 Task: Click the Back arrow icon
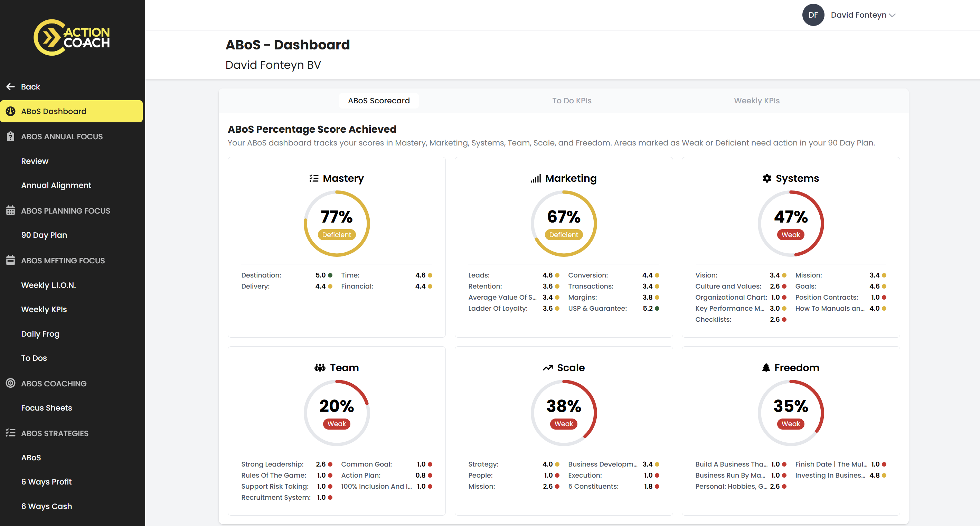pyautogui.click(x=11, y=87)
